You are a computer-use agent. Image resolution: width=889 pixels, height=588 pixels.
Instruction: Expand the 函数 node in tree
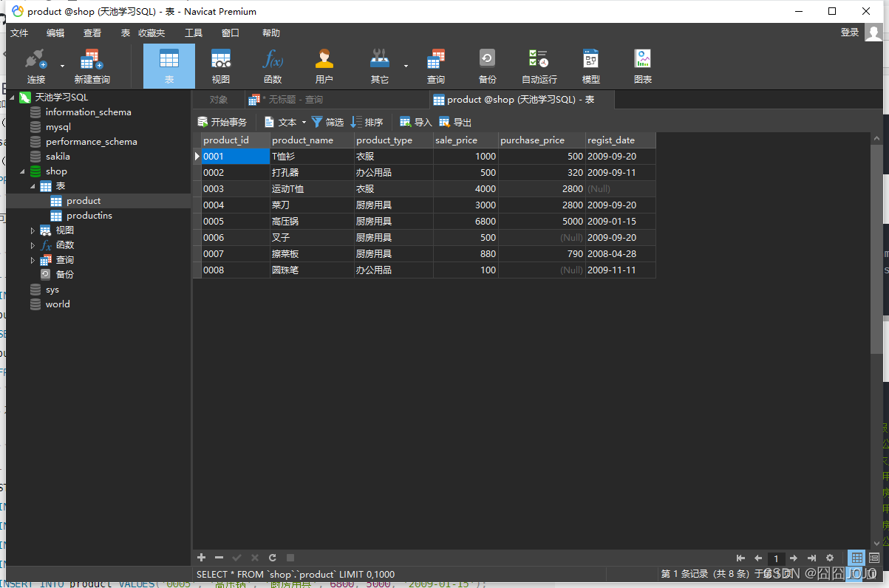tap(33, 245)
